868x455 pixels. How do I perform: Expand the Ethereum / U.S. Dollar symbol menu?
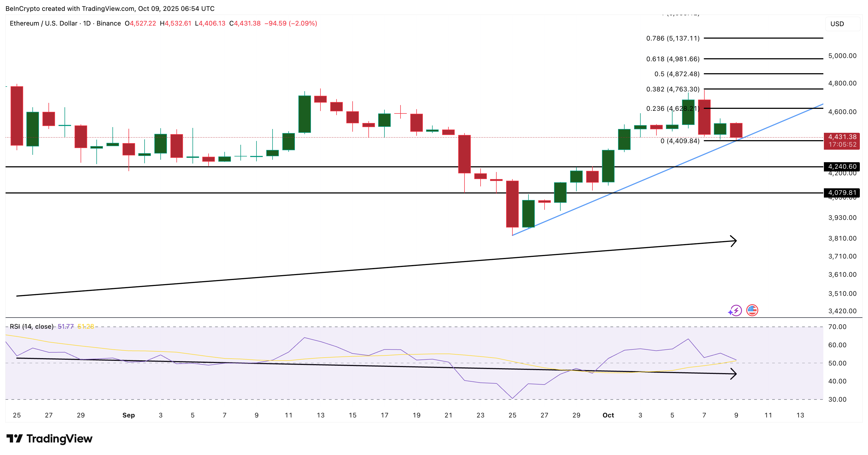pyautogui.click(x=44, y=24)
